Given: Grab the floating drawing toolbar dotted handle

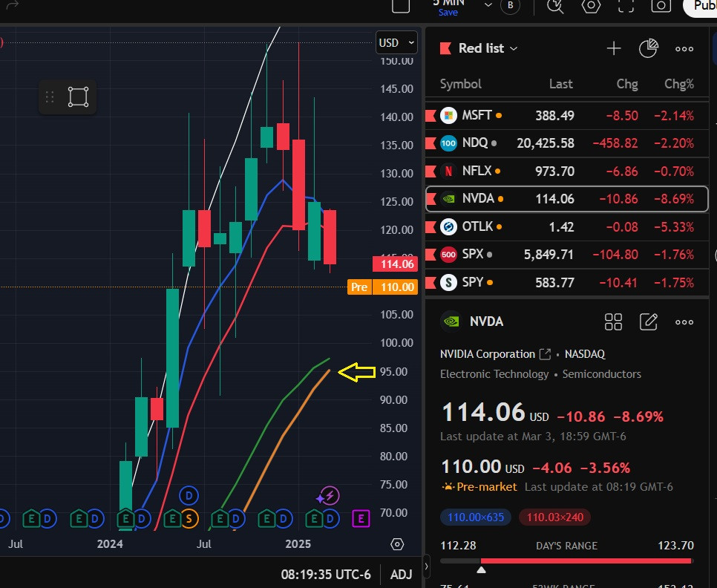Looking at the screenshot, I should click(x=50, y=97).
